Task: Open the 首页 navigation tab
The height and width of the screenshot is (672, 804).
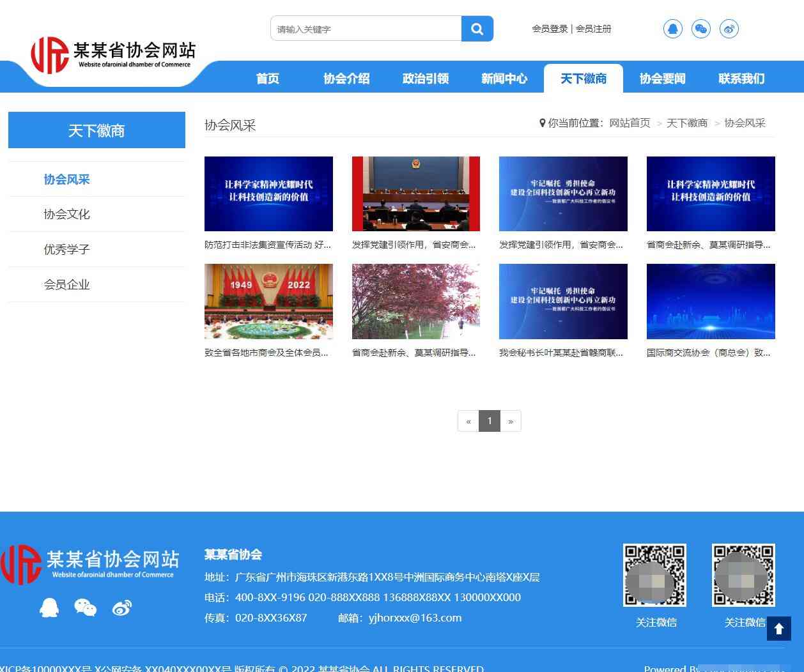Action: coord(268,79)
